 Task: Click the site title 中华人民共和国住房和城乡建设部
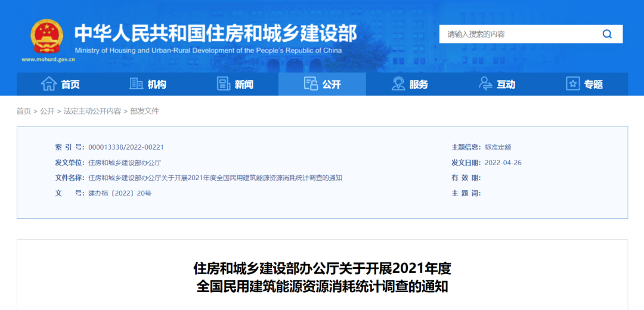pyautogui.click(x=216, y=33)
